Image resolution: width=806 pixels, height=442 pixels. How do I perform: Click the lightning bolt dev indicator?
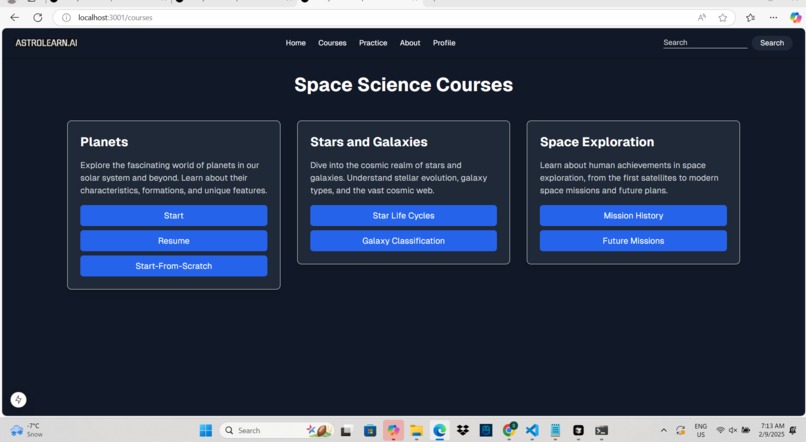pyautogui.click(x=19, y=399)
